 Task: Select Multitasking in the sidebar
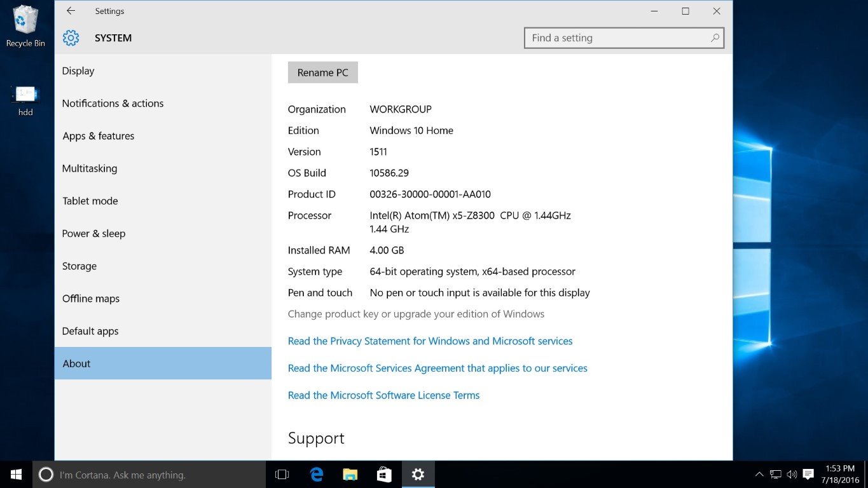coord(163,168)
